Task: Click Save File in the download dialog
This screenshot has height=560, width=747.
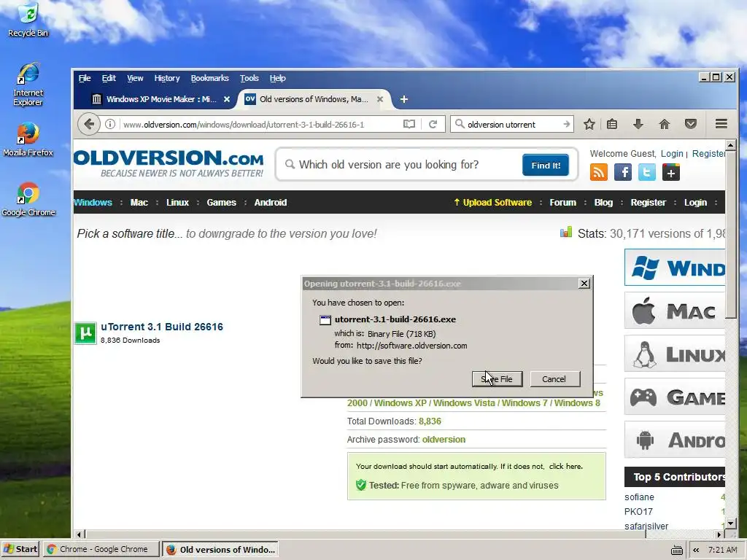Action: click(x=497, y=379)
